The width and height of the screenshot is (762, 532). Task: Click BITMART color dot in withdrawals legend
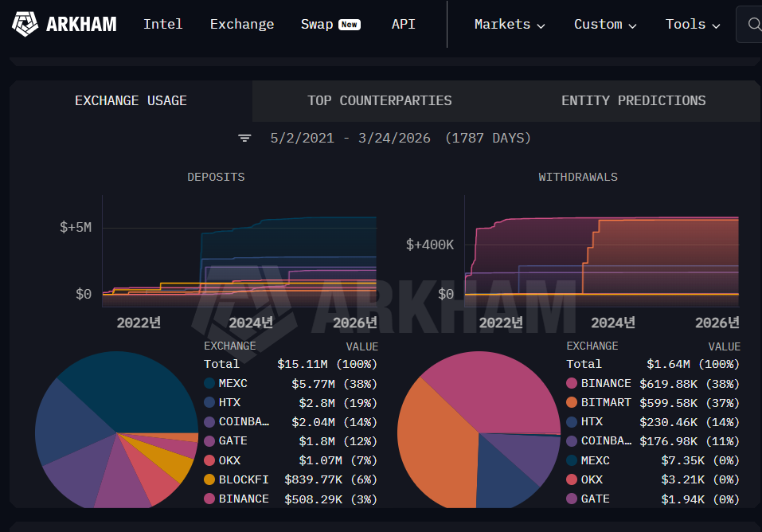(572, 402)
